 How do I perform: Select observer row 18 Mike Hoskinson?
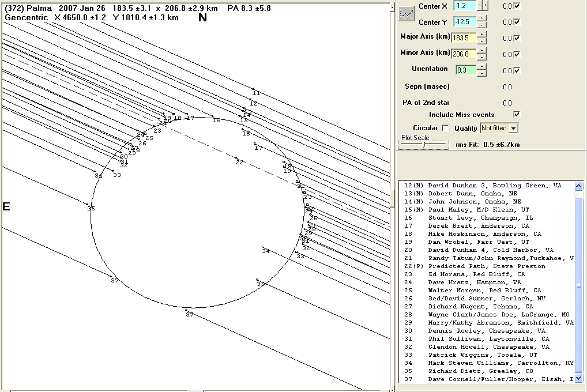(486, 233)
